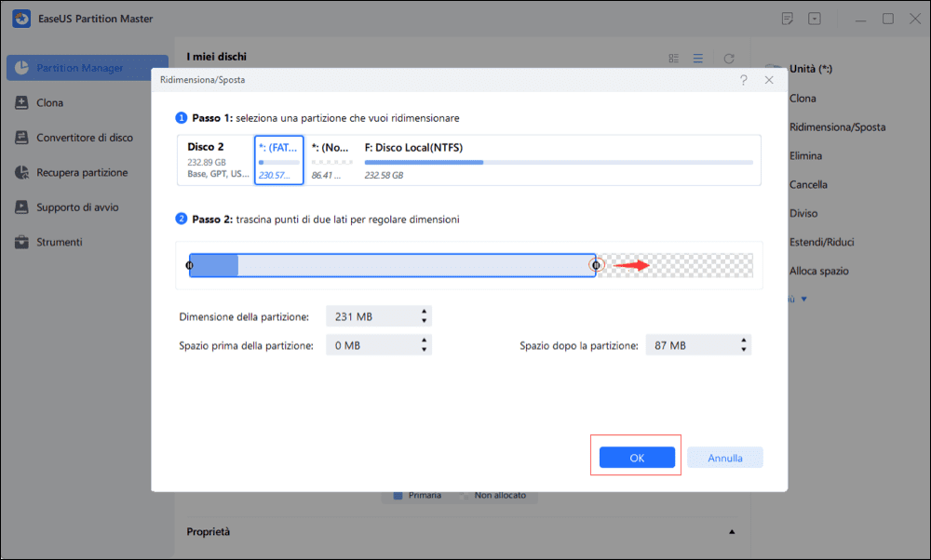
Task: Click the Spazio dopo la partizione field
Action: tap(691, 345)
